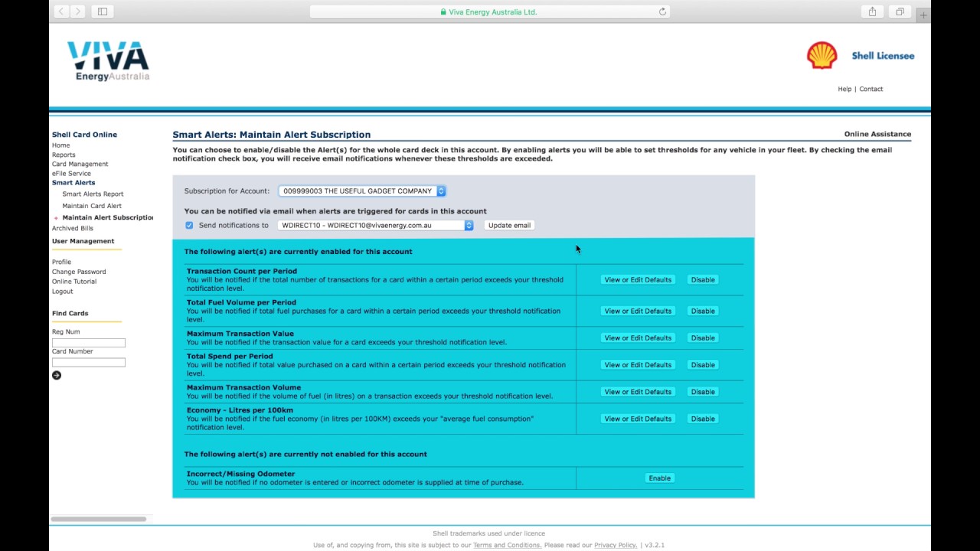Open a new tab with the plus button

923,15
